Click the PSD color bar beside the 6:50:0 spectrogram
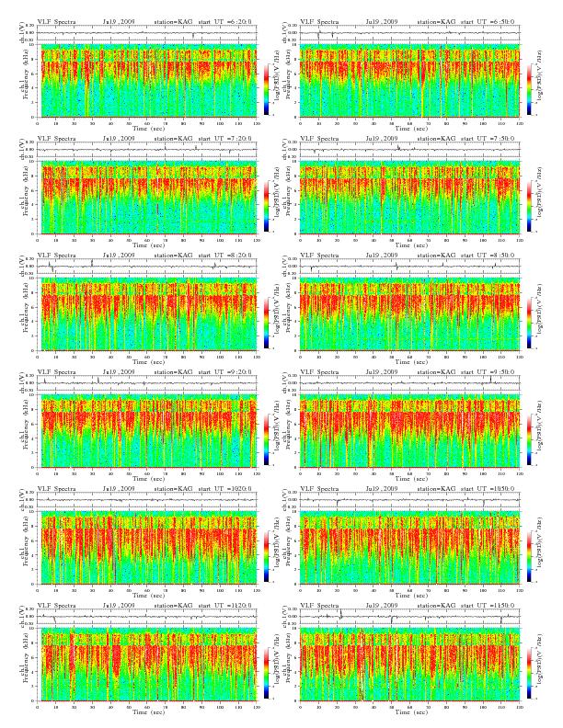 click(529, 88)
